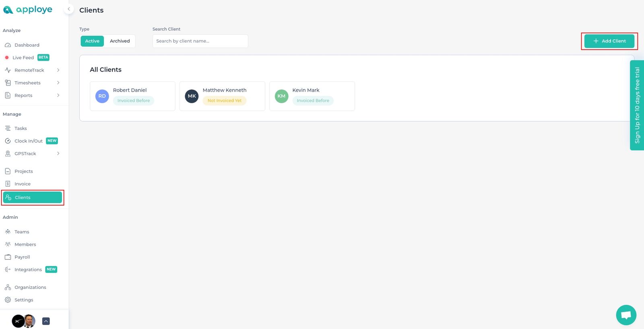This screenshot has height=329, width=644.
Task: Click the Projects icon
Action: (8, 171)
